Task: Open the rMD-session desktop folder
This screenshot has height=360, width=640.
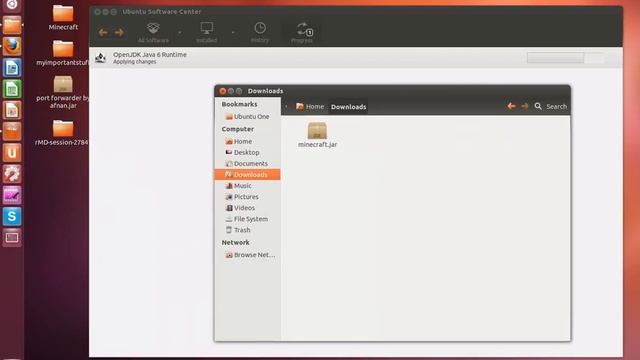Action: point(62,132)
